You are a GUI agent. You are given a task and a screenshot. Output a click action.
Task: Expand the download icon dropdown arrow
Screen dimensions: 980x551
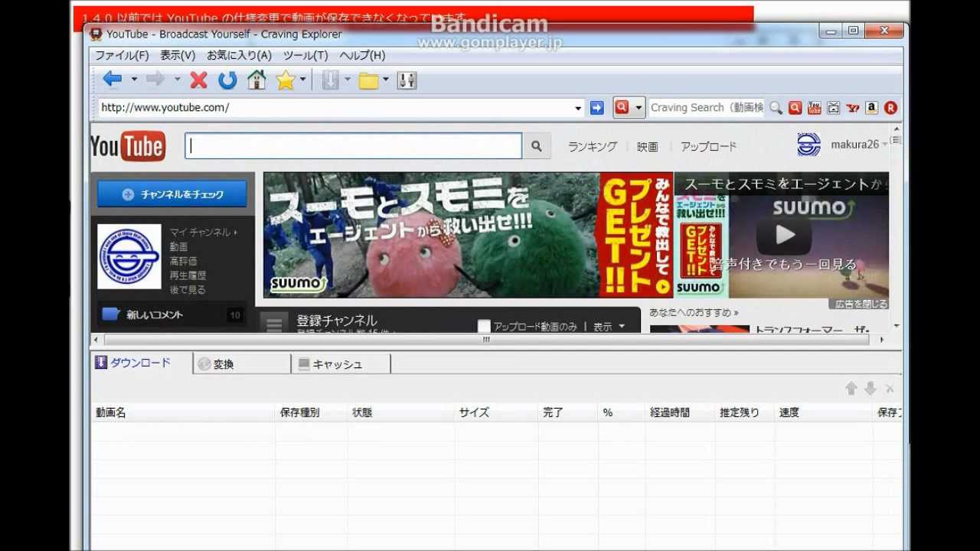point(347,79)
